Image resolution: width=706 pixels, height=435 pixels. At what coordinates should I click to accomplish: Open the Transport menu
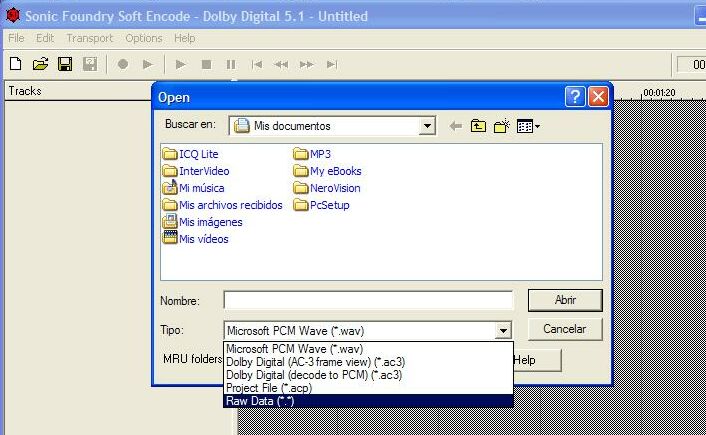[x=90, y=38]
